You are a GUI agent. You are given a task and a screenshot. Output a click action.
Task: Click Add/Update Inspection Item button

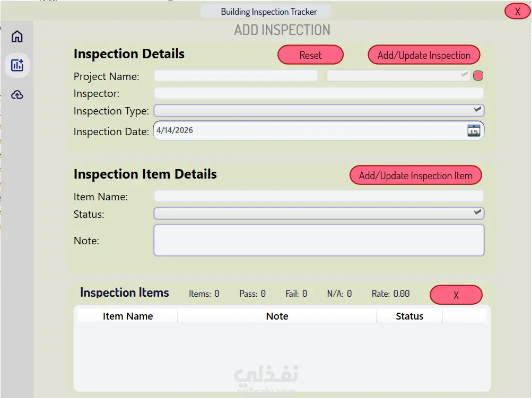[415, 175]
